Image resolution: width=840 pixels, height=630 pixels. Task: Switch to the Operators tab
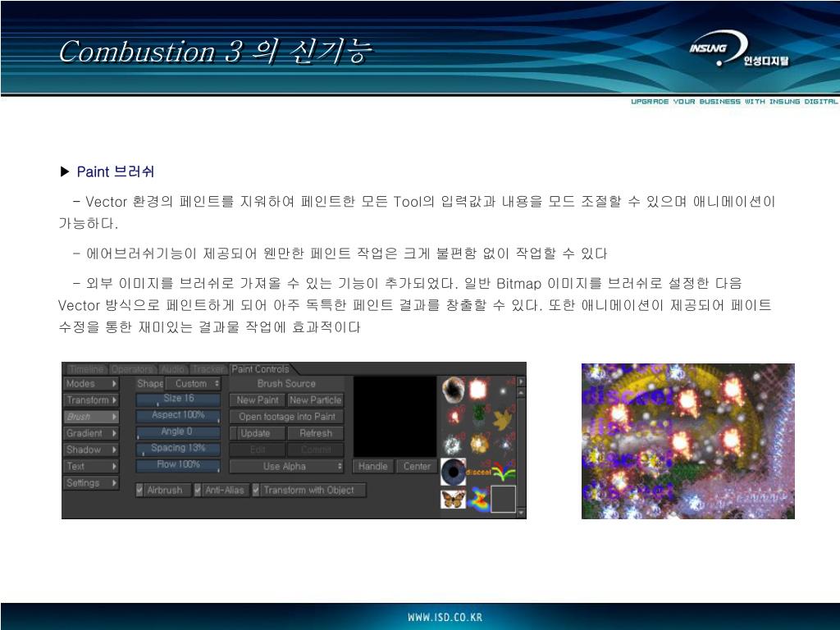133,369
